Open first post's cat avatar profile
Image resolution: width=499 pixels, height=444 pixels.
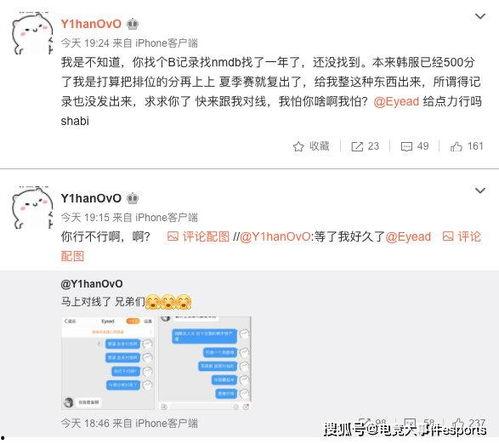[32, 33]
